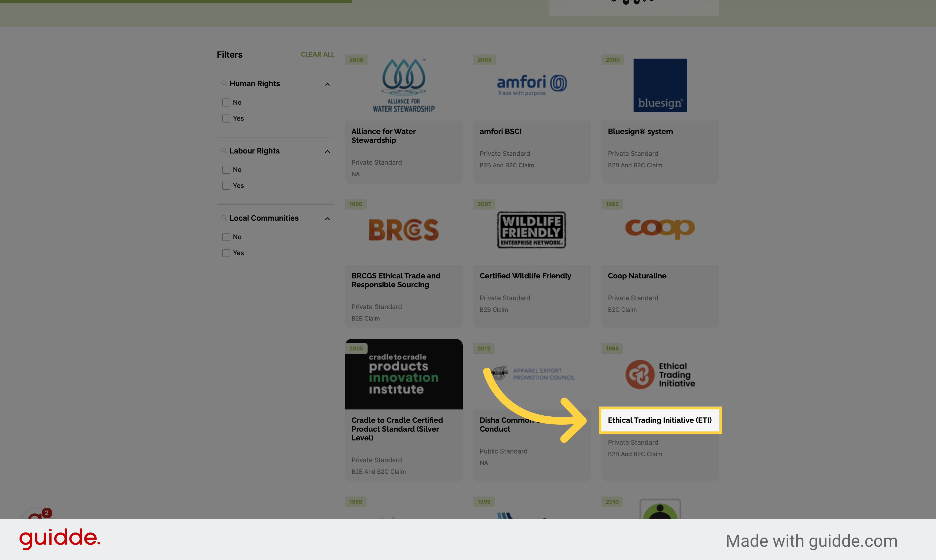Click the BRCGS logo
The image size is (936, 560).
click(x=404, y=230)
